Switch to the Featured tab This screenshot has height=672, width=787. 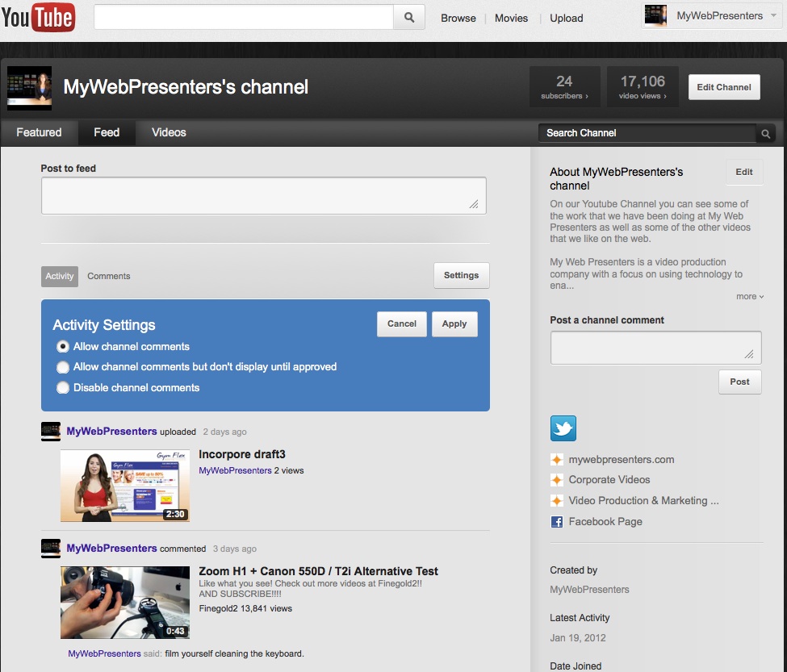tap(39, 132)
